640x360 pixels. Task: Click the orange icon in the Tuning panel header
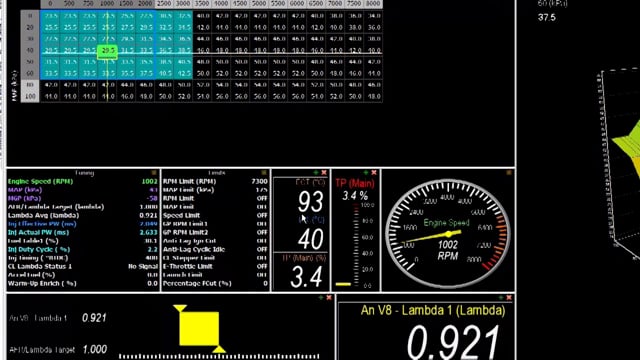tap(154, 173)
